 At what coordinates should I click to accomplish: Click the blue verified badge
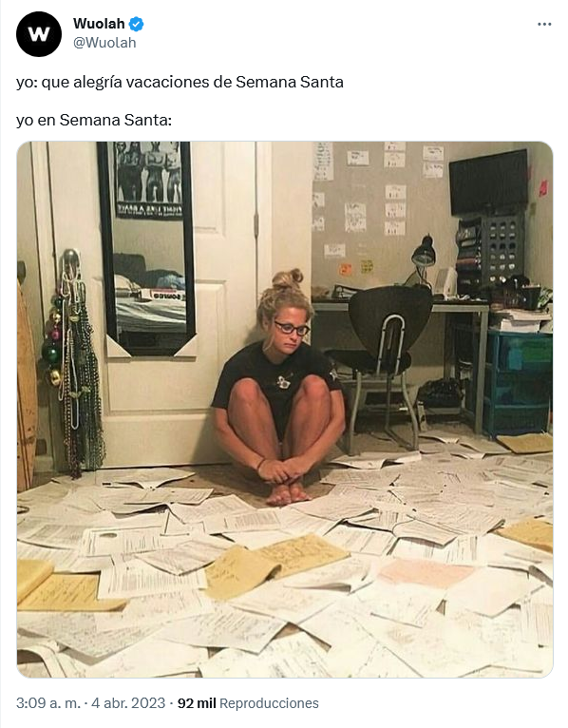pyautogui.click(x=136, y=23)
